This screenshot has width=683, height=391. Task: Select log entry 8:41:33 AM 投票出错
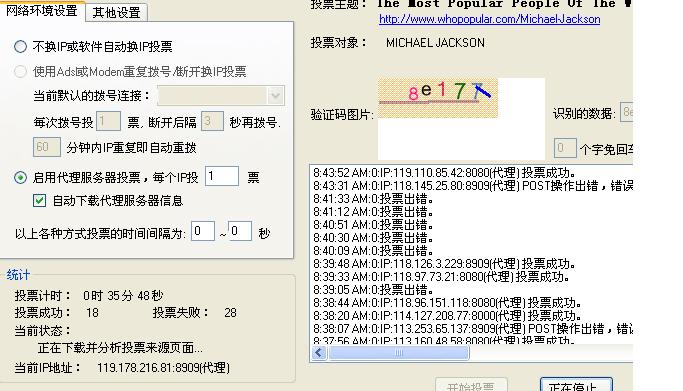[x=373, y=199]
